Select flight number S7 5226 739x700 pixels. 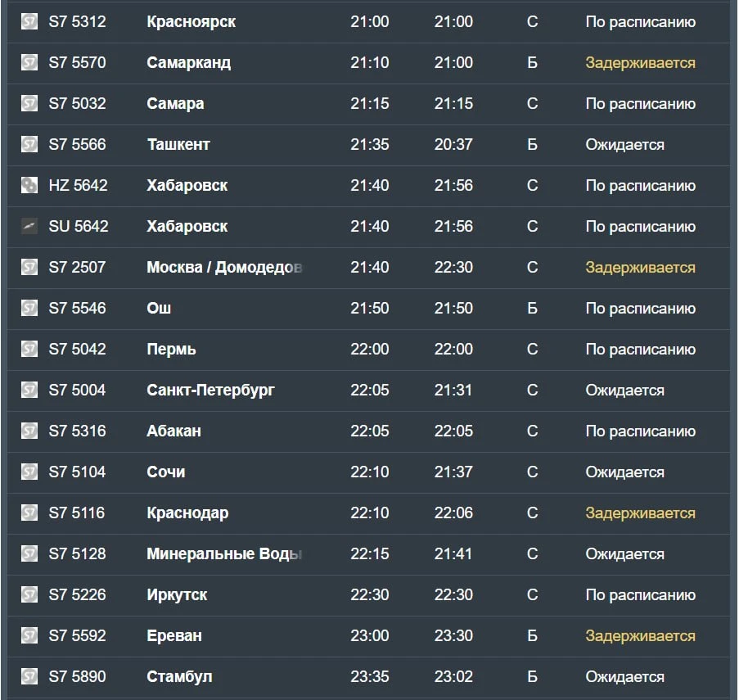click(77, 595)
